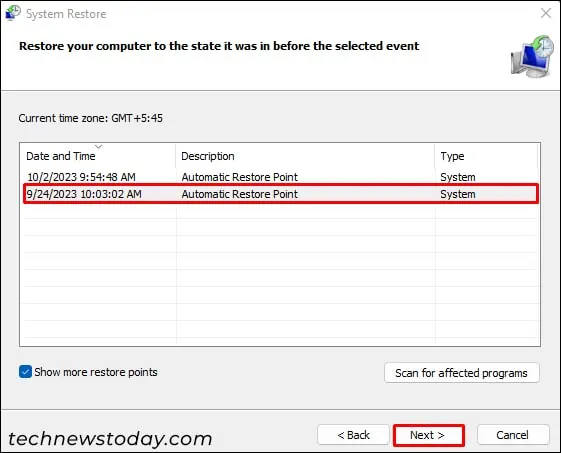Click the Type column header
561x453 pixels.
[486, 156]
